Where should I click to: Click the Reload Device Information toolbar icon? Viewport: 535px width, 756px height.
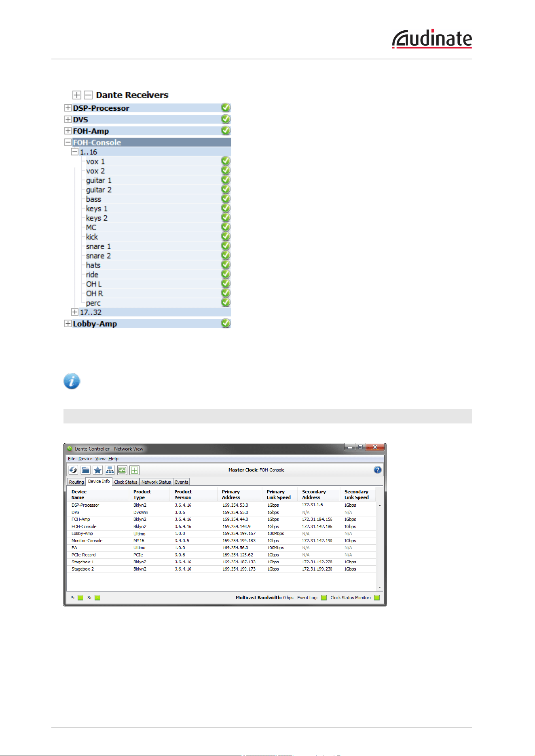click(x=73, y=470)
